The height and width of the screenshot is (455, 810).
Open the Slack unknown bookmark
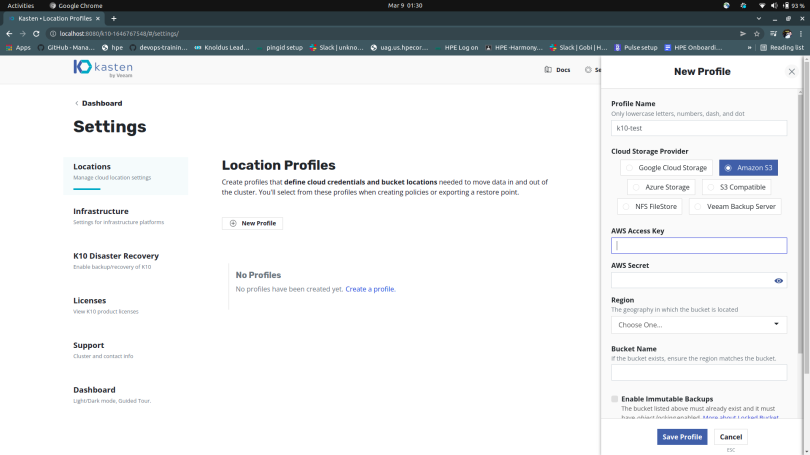pos(336,48)
